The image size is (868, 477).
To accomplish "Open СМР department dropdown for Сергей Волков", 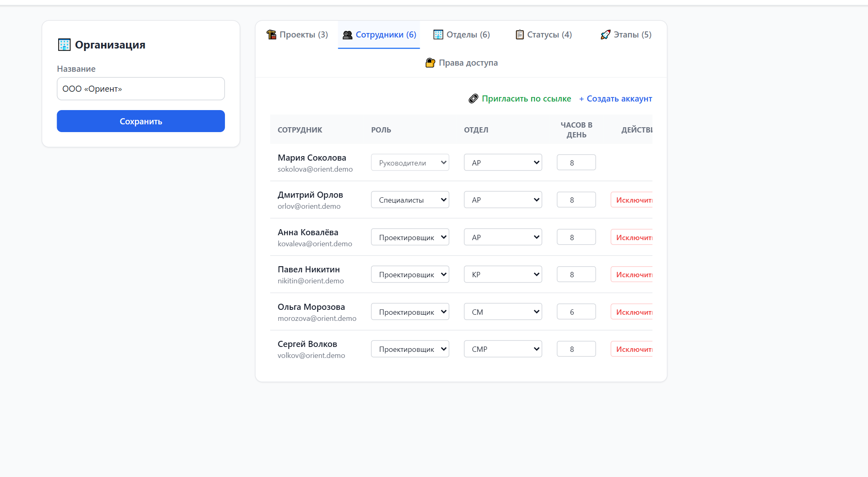I will (503, 349).
